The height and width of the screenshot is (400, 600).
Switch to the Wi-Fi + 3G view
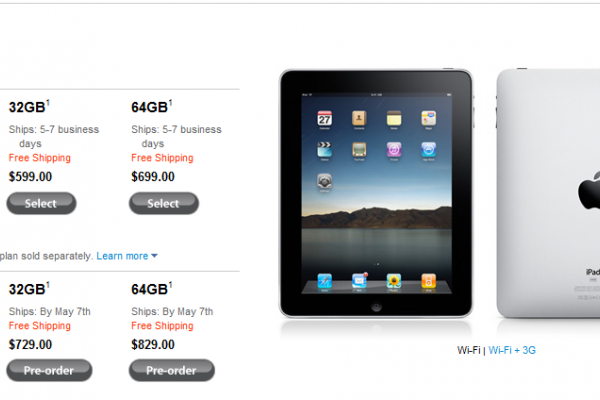(512, 350)
